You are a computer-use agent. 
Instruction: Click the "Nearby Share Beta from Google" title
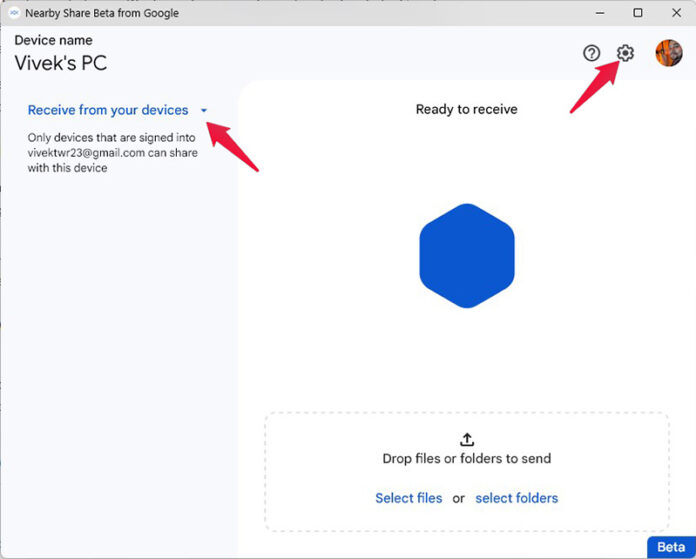pos(102,13)
